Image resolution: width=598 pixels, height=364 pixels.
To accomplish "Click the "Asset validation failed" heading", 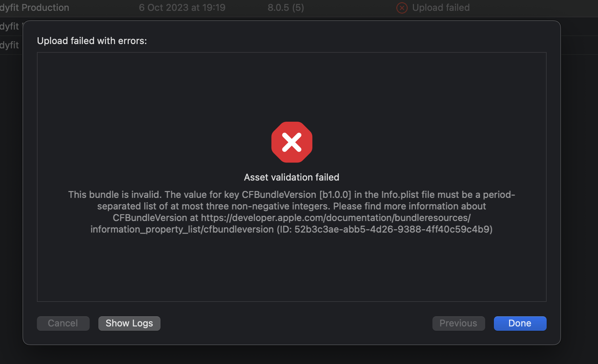I will [291, 177].
